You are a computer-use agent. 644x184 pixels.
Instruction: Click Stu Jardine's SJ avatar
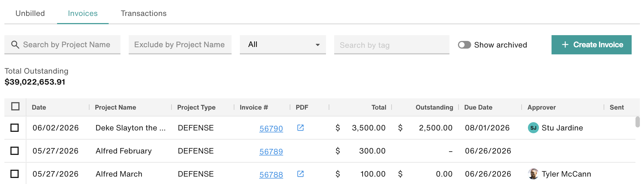533,128
